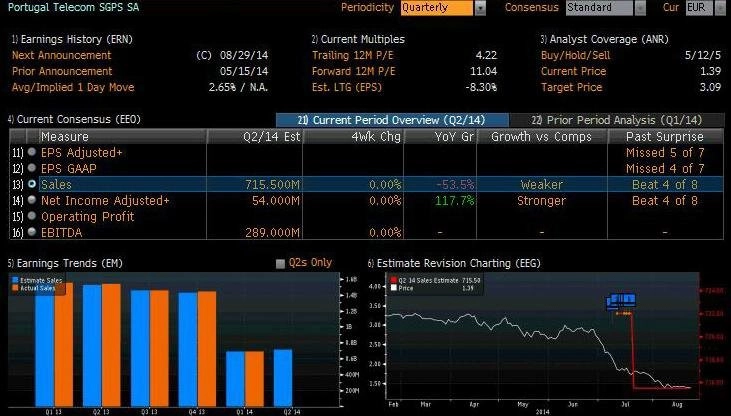Viewport: 731px width, 416px height.
Task: Click Current Price value 1.39
Action: coord(710,71)
